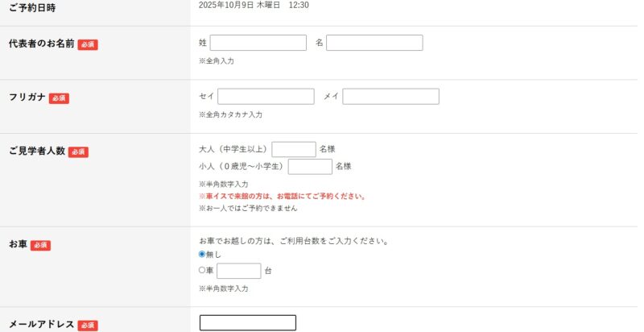Viewport: 644px width, 332px height.
Task: Focus the 小人 visitor count field
Action: (310, 167)
